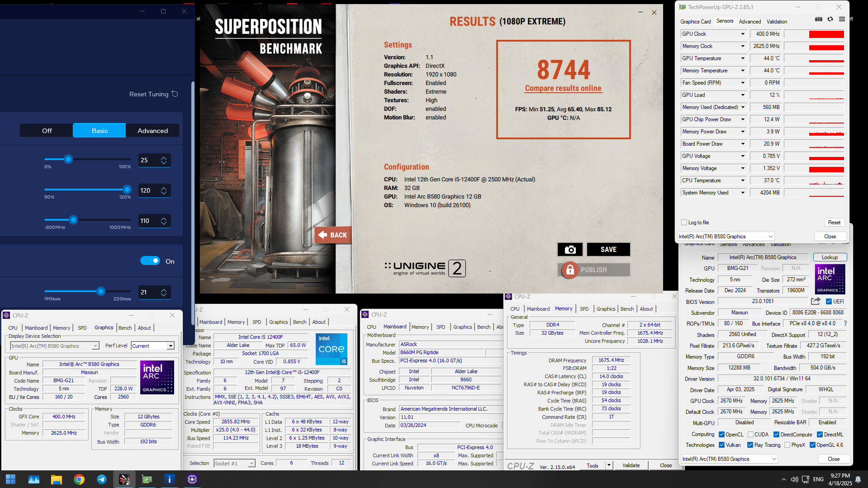The image size is (868, 488).
Task: Open Telegram from the taskbar
Action: pyautogui.click(x=102, y=479)
